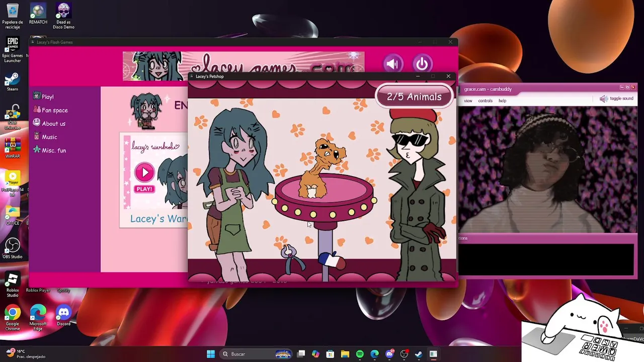
Task: Open IObit Unlocker desktop icon
Action: coord(13,118)
